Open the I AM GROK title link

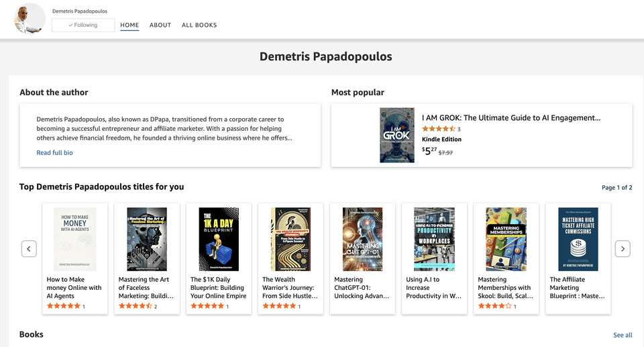pos(511,117)
